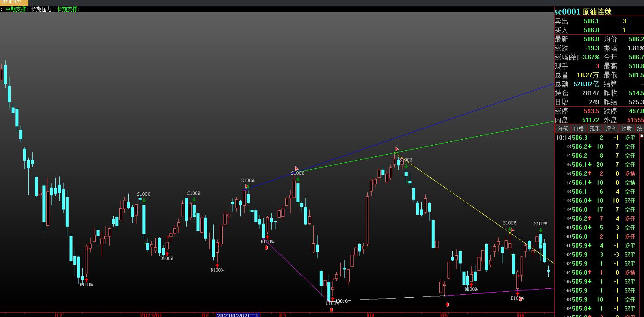Click the green sell arrow under the leftmost S100% label
Viewport: 644px width, 317px height.
click(x=144, y=200)
